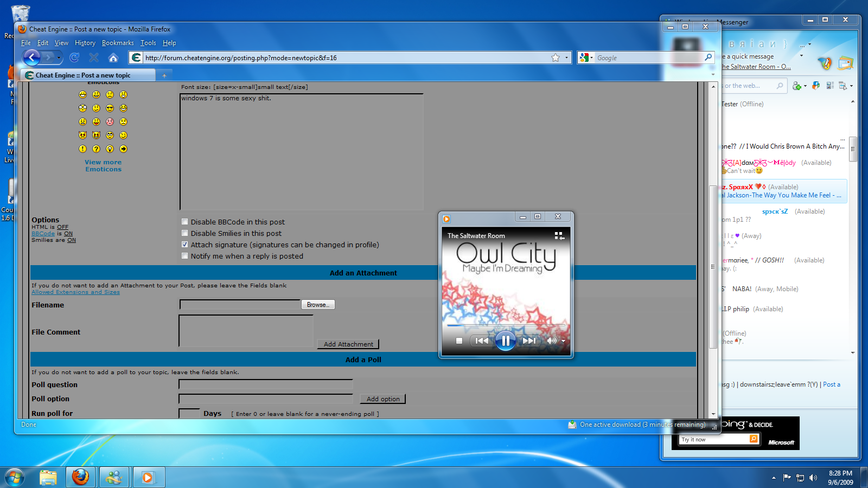Open the History menu in Firefox
The height and width of the screenshot is (488, 868).
(x=85, y=43)
